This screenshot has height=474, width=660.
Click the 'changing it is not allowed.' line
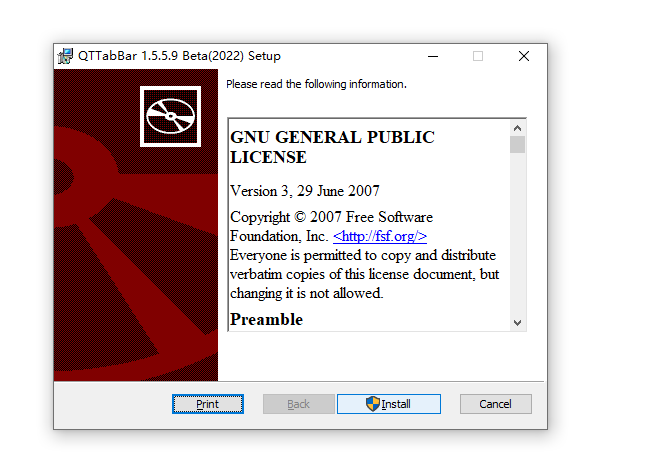[x=307, y=293]
